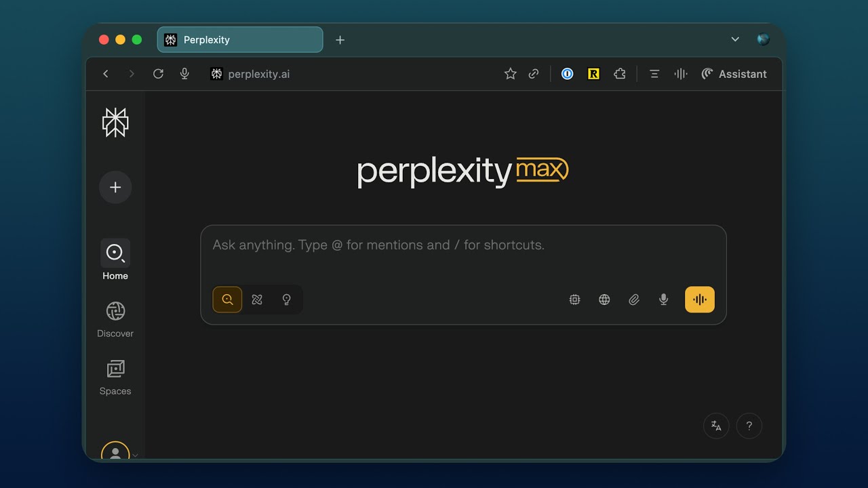Open the 1Password extension icon

click(x=568, y=74)
